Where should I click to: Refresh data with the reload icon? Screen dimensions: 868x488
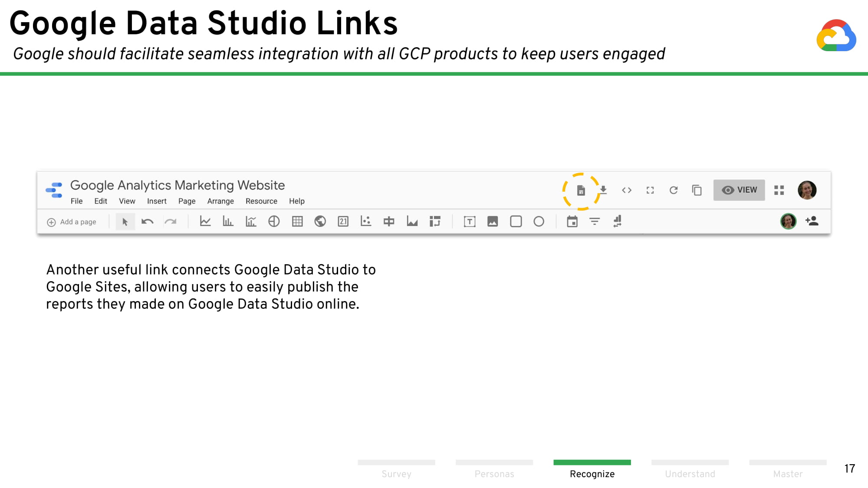pyautogui.click(x=674, y=190)
